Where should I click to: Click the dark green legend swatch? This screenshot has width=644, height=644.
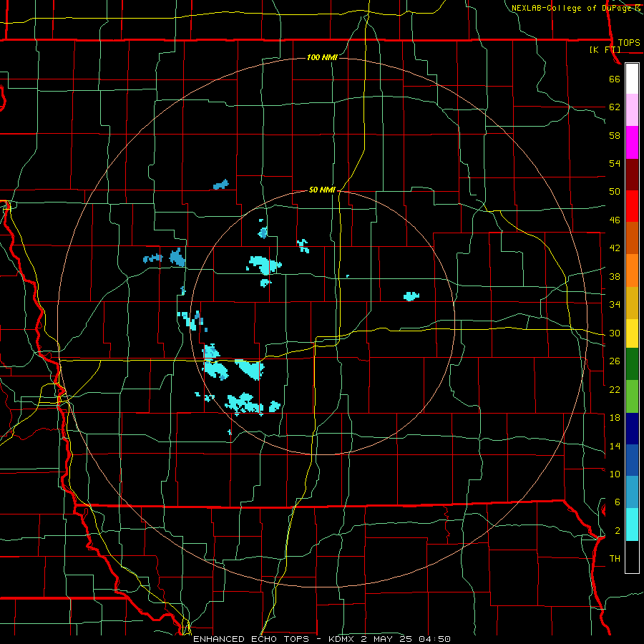click(632, 364)
